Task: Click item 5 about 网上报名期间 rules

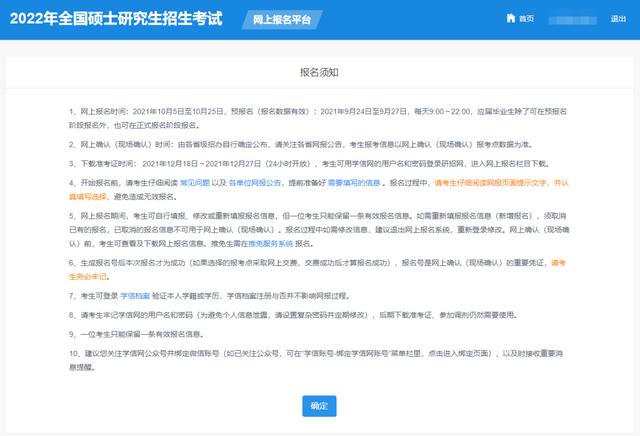Action: 319,230
